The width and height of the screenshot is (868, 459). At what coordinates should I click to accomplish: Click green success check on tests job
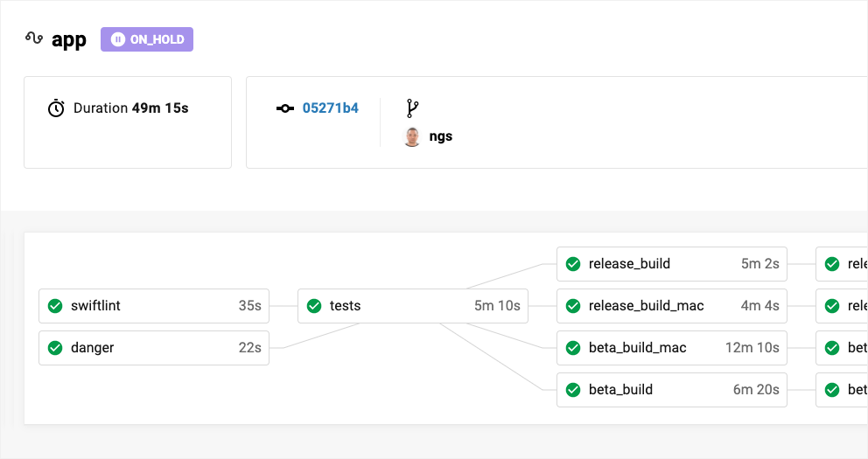(x=314, y=306)
